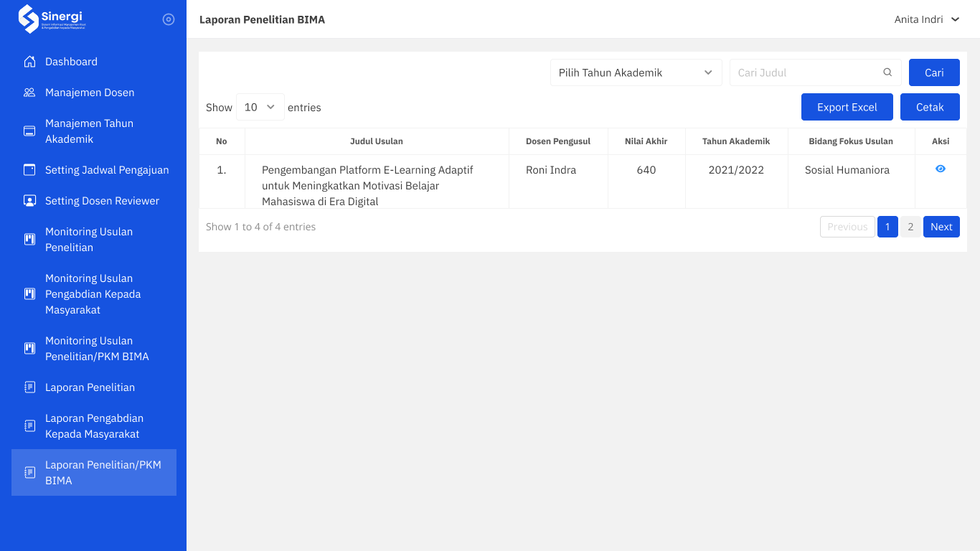The height and width of the screenshot is (551, 980).
Task: Click the Cari button
Action: click(x=934, y=72)
